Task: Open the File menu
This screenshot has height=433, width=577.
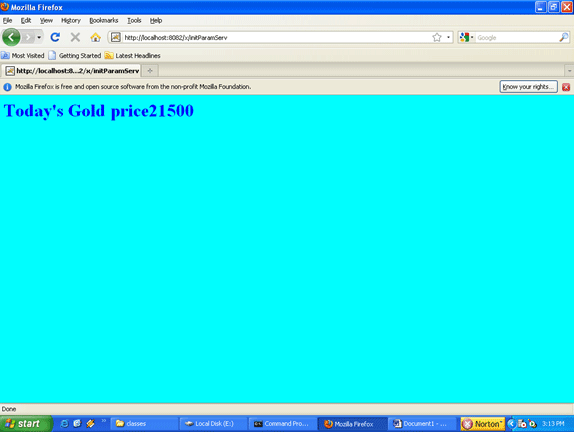Action: (x=7, y=21)
